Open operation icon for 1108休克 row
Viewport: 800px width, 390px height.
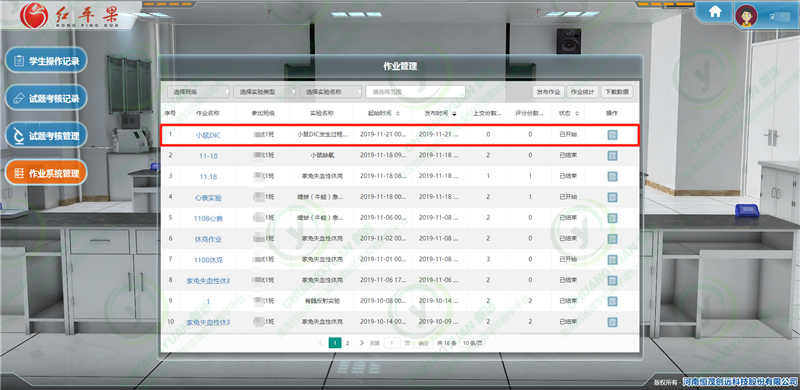pyautogui.click(x=612, y=259)
